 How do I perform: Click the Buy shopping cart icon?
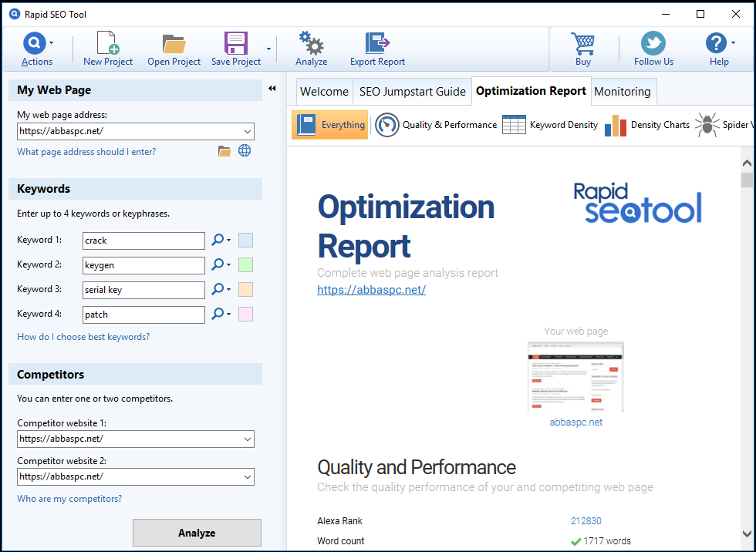point(582,43)
